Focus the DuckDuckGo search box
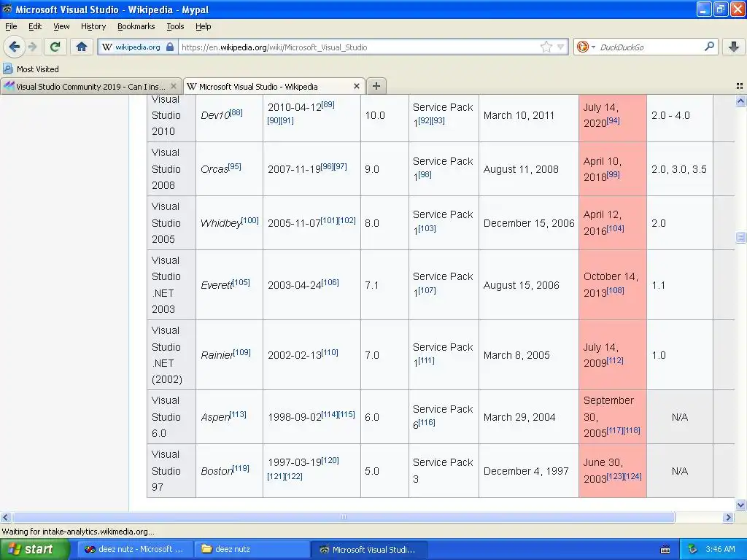The height and width of the screenshot is (560, 747). pos(650,47)
